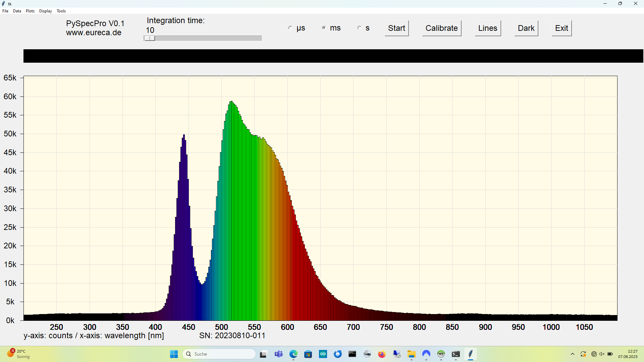Open the HS app from taskbar
The width and height of the screenshot is (644, 362).
(x=441, y=354)
